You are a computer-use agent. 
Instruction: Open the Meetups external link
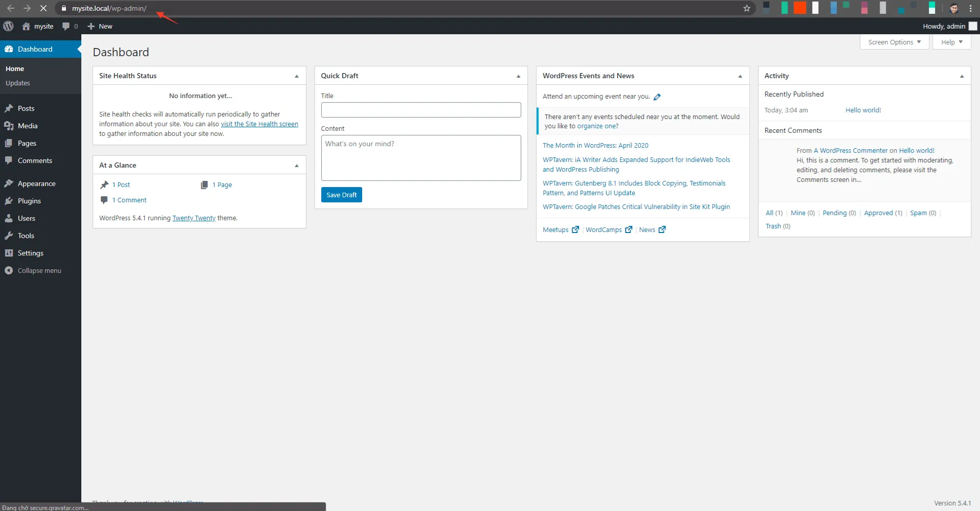coord(561,229)
